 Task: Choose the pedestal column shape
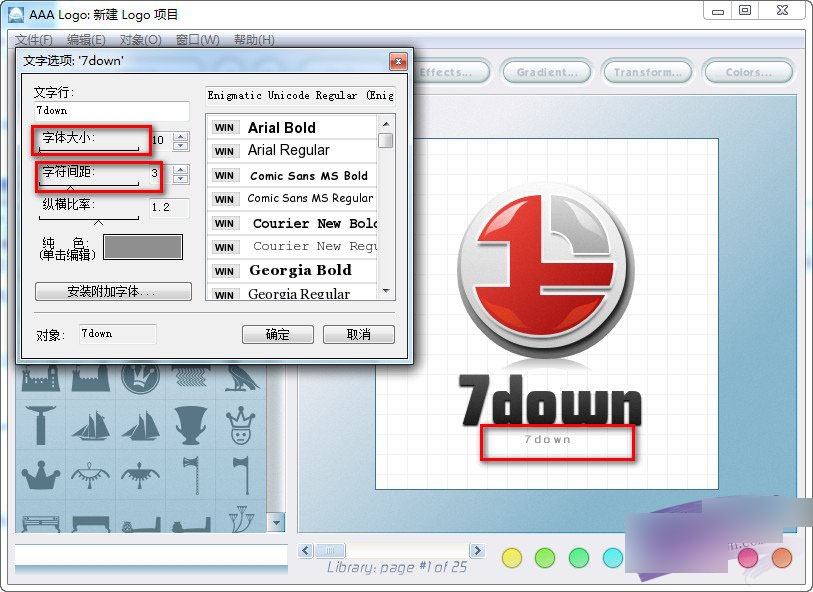pyautogui.click(x=41, y=425)
